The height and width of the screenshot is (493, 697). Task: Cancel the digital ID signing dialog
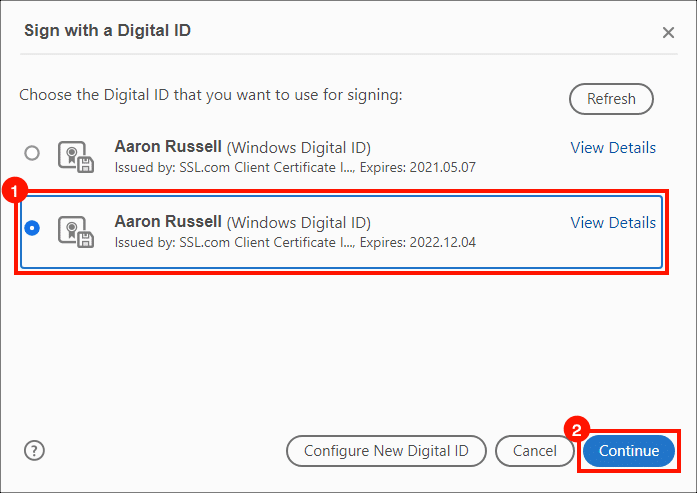click(x=535, y=451)
